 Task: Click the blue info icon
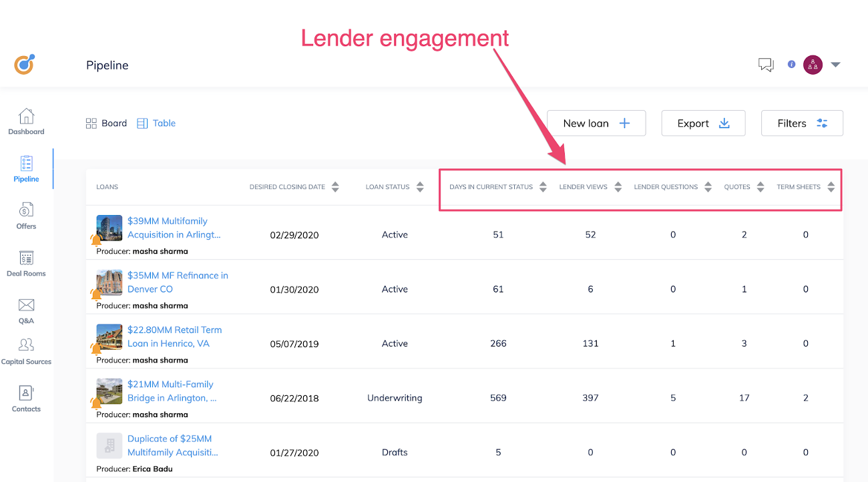[791, 65]
